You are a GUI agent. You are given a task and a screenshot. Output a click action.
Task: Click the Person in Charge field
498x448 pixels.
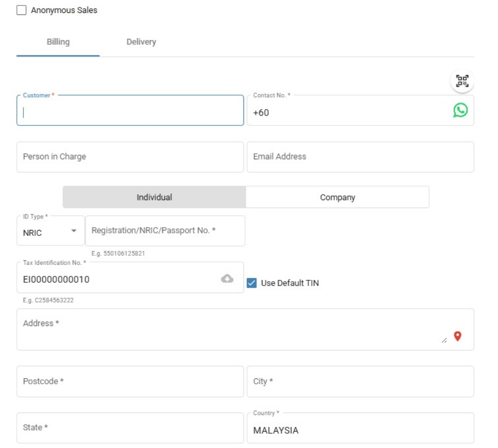[130, 157]
